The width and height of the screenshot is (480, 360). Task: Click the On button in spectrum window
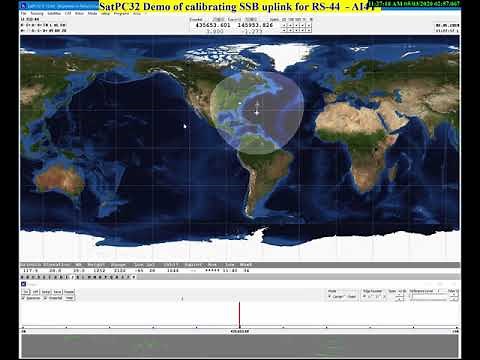[26, 292]
